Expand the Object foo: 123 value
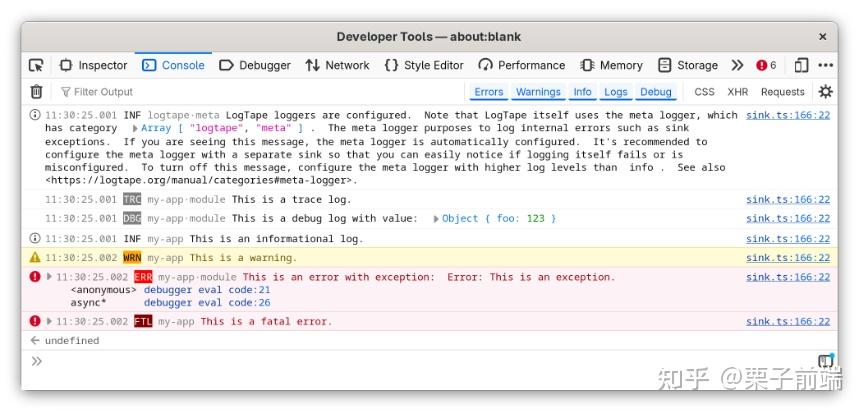 (436, 219)
